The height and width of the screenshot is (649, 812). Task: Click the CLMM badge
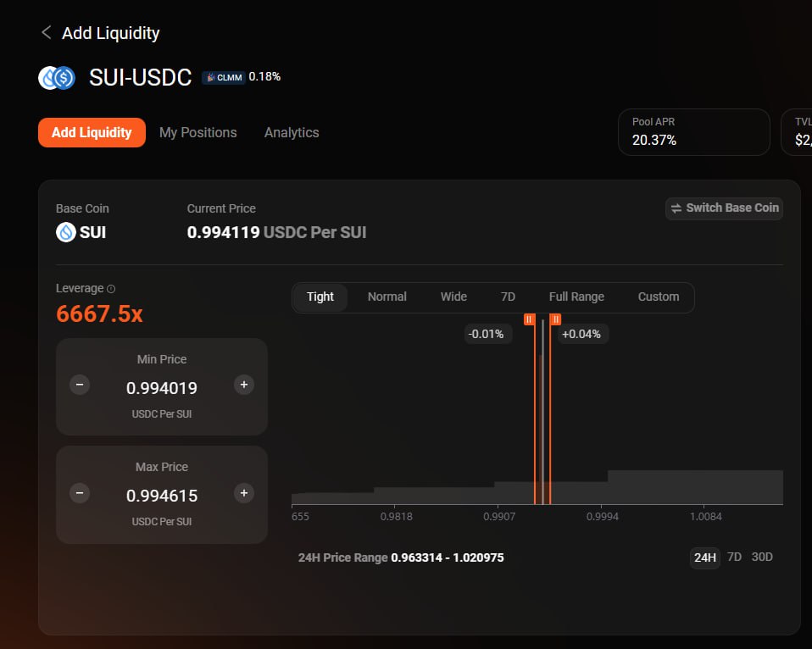click(x=224, y=78)
